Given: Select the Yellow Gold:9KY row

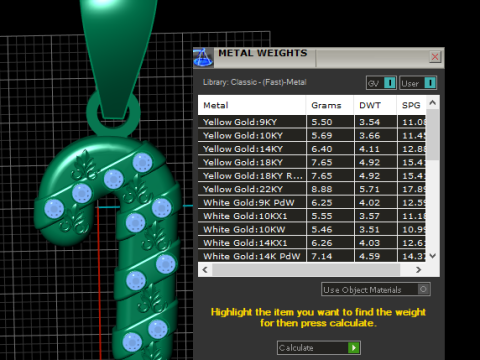Looking at the screenshot, I should coord(312,122).
